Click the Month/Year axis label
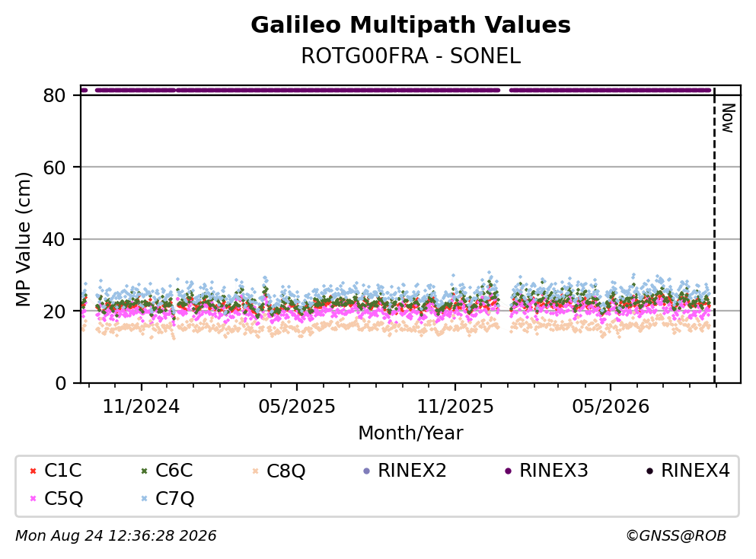This screenshot has height=559, width=756. click(410, 433)
